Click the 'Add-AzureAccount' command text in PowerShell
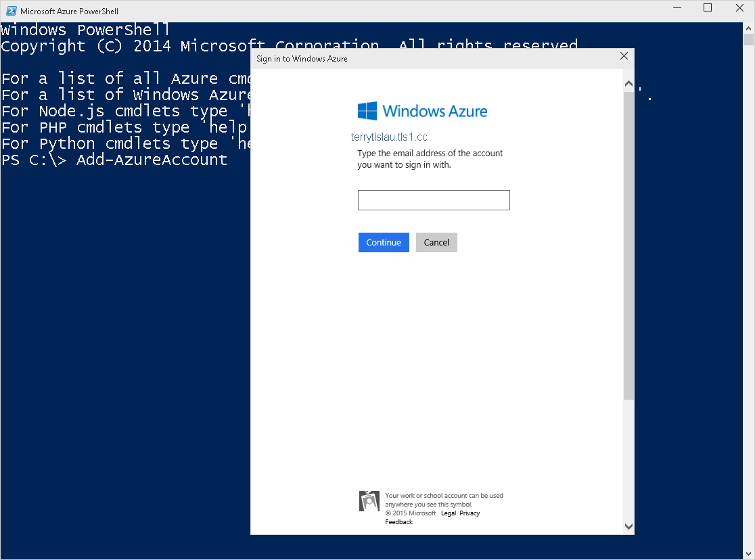The image size is (755, 560). (152, 160)
